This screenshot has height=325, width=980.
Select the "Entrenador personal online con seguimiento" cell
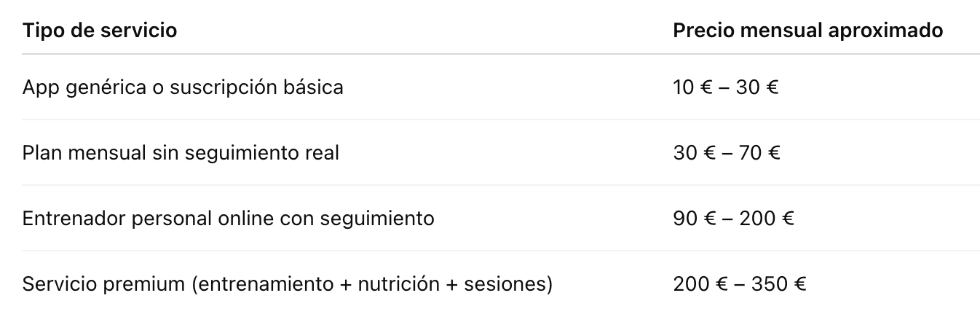[229, 219]
